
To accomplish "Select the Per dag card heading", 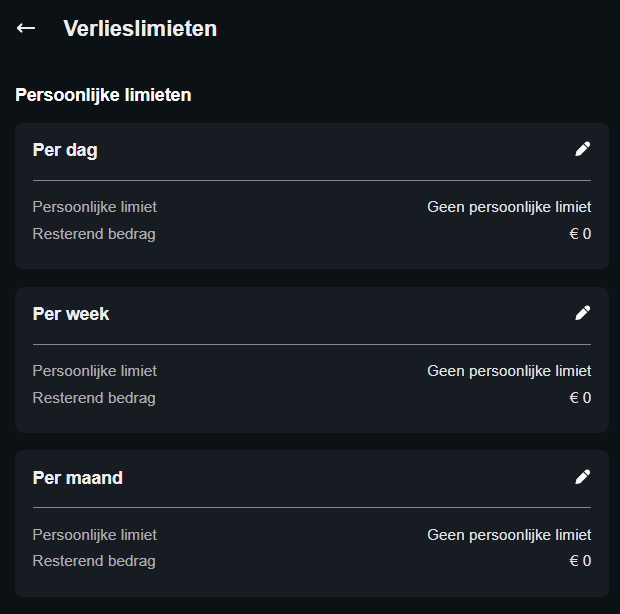I will pos(65,150).
